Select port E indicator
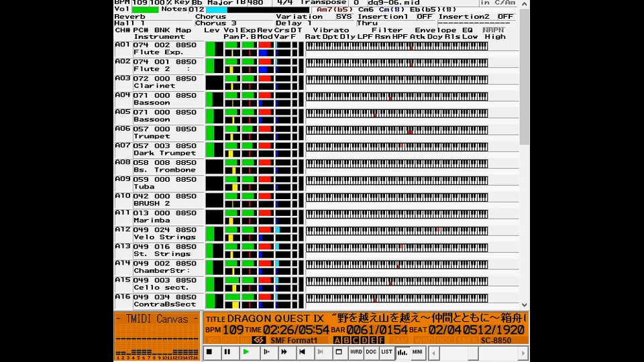Screen dimensions: 644x362 point(373,340)
